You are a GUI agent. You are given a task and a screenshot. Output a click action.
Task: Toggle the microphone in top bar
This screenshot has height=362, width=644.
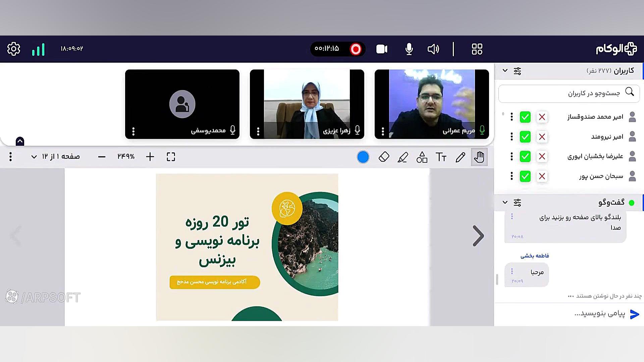(x=409, y=49)
